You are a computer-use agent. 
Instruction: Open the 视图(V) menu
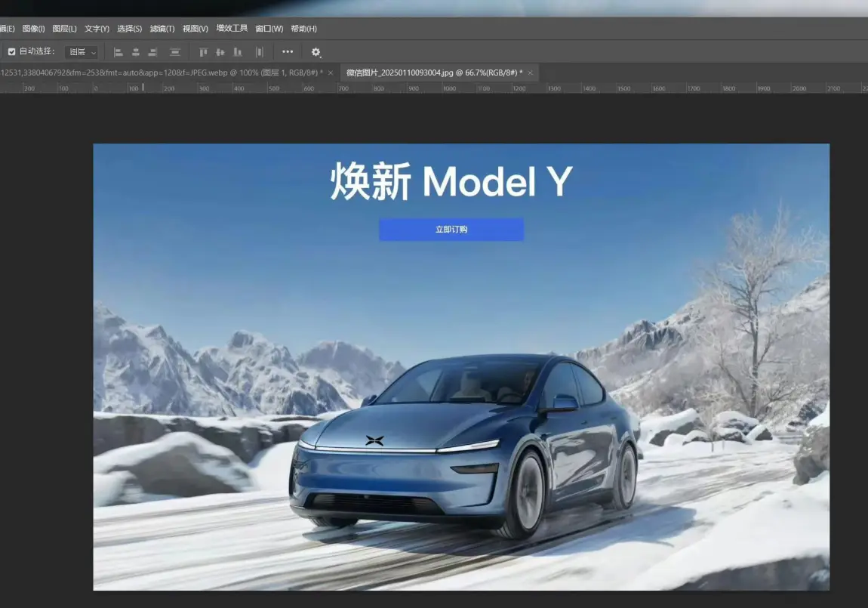(x=195, y=28)
